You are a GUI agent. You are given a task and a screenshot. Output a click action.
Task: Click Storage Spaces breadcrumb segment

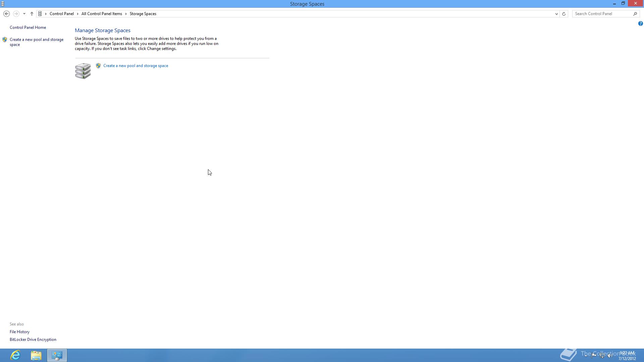pos(143,14)
